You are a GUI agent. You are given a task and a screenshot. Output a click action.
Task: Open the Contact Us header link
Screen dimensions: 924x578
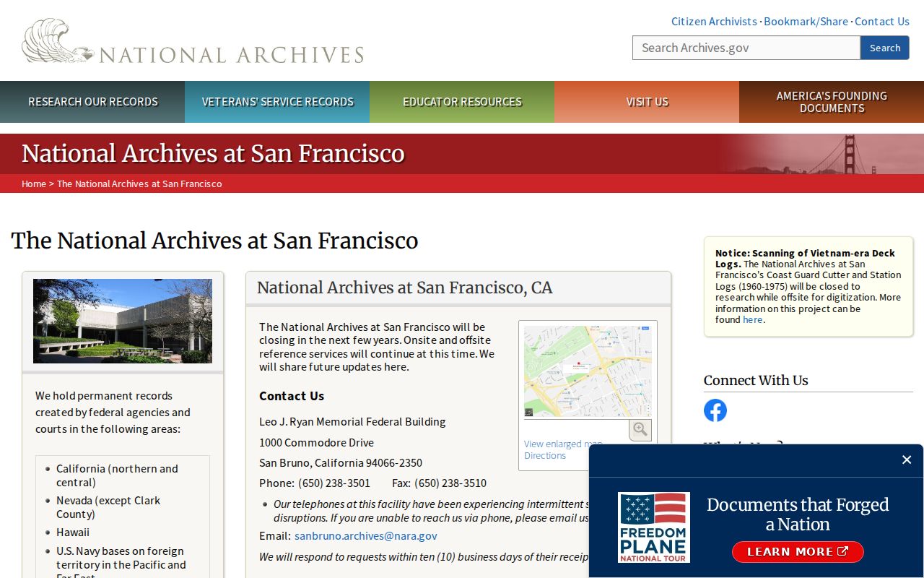pyautogui.click(x=882, y=22)
